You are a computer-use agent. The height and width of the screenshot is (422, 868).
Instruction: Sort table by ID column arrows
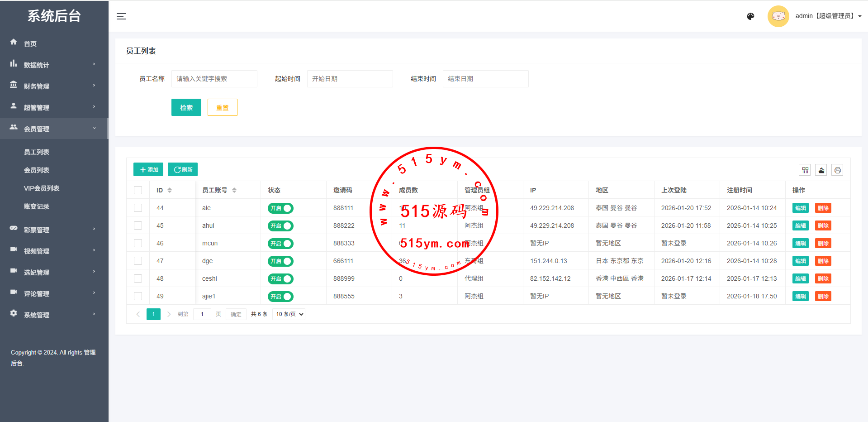tap(170, 190)
